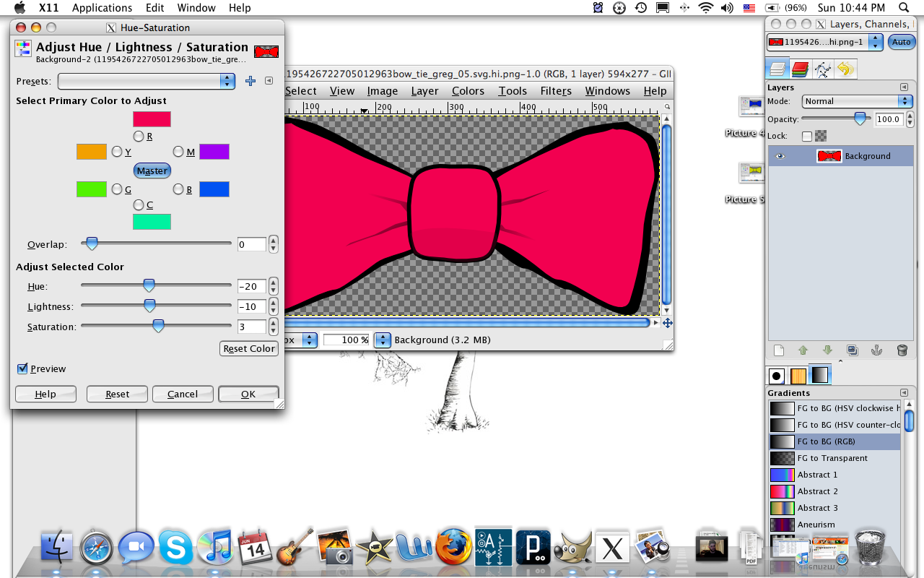Enable the Lock alpha channel checkbox
The image size is (924, 578).
[807, 136]
